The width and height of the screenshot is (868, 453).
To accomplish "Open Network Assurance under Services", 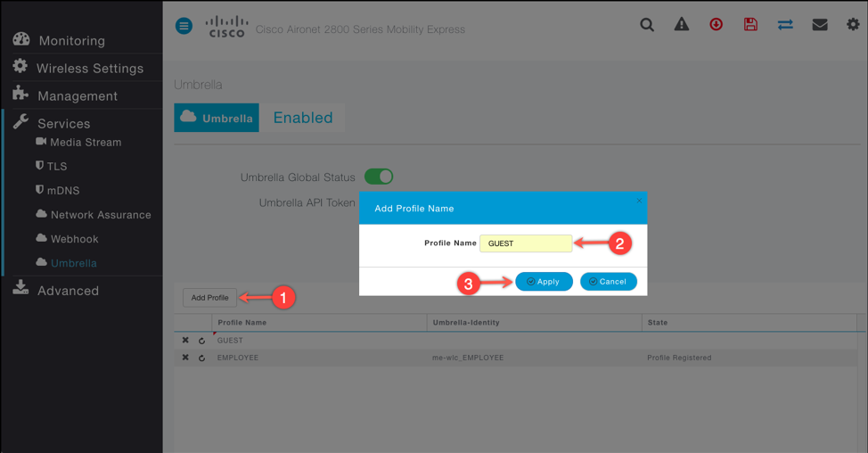I will pos(100,215).
